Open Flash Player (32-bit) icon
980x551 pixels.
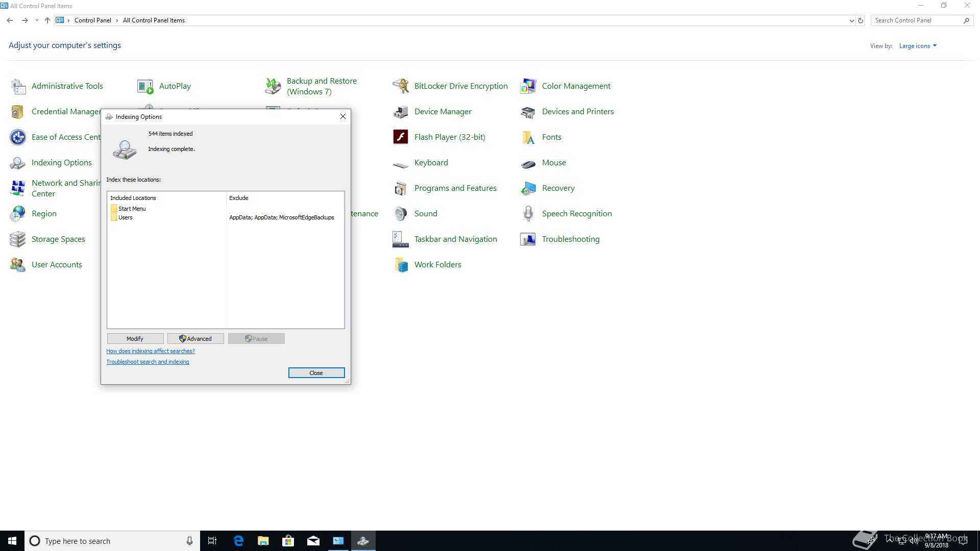click(401, 137)
